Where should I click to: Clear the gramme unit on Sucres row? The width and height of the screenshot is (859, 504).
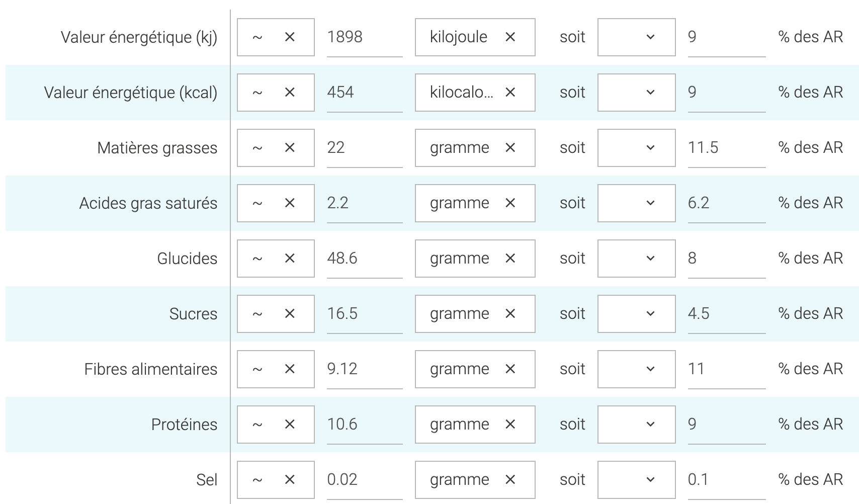[x=510, y=314]
